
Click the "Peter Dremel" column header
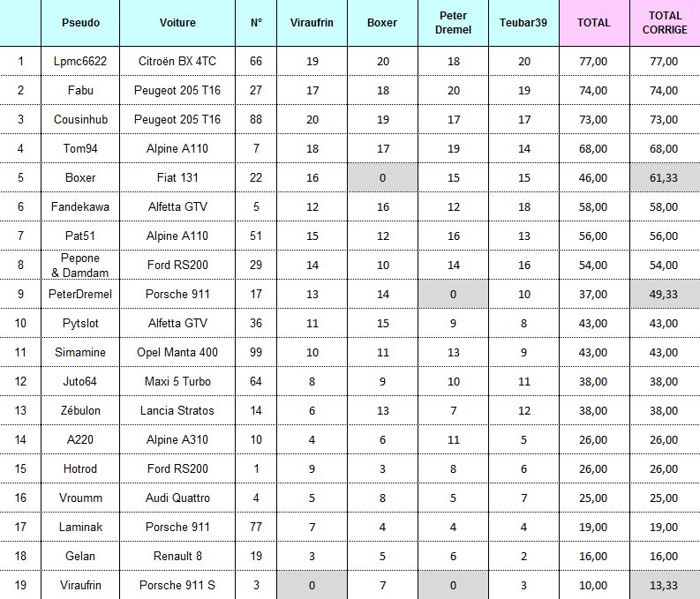point(452,23)
